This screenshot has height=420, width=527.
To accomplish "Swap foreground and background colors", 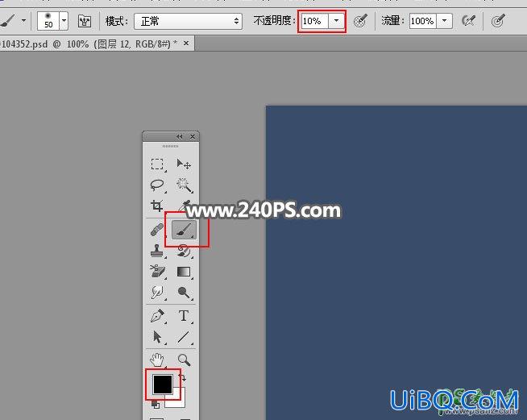I will (183, 377).
